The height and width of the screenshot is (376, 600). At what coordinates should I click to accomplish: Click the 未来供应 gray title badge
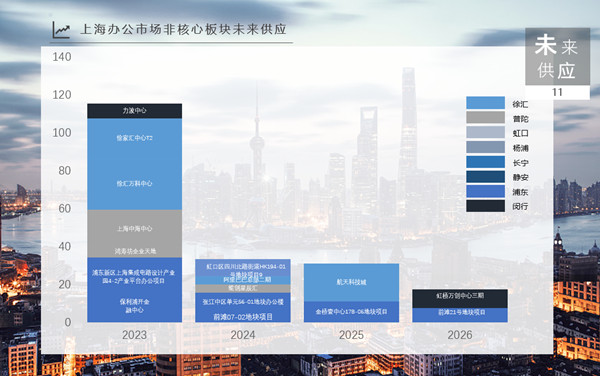coord(558,57)
